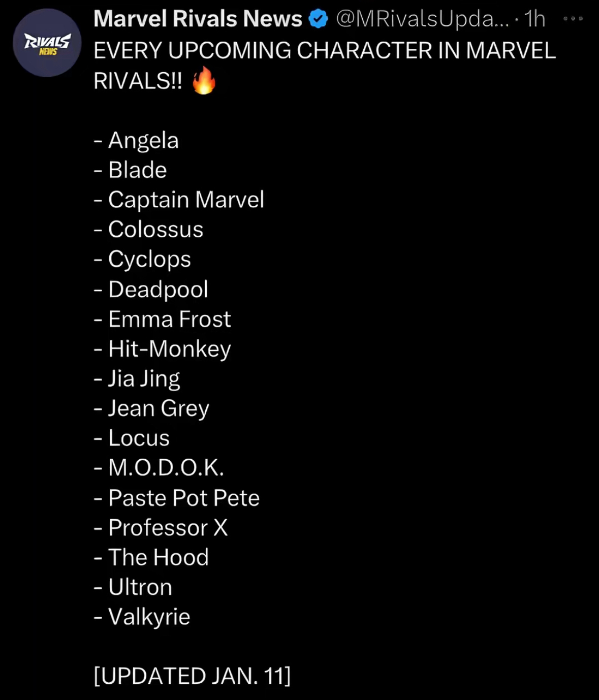Image resolution: width=599 pixels, height=700 pixels.
Task: Click the Angela list entry
Action: pyautogui.click(x=143, y=140)
